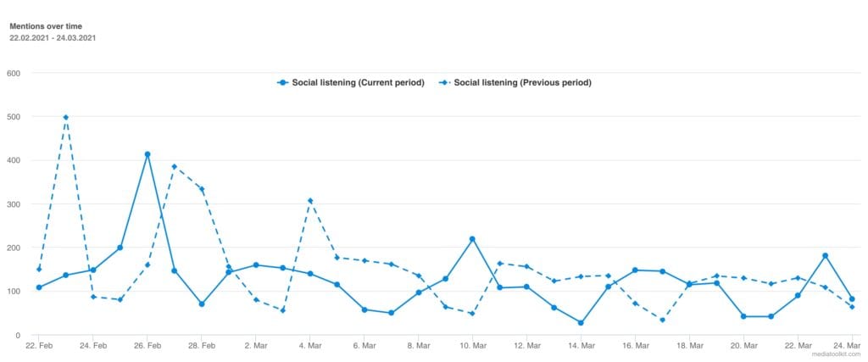Click the Mentions over time chart title
Image resolution: width=868 pixels, height=362 pixels.
click(x=44, y=27)
